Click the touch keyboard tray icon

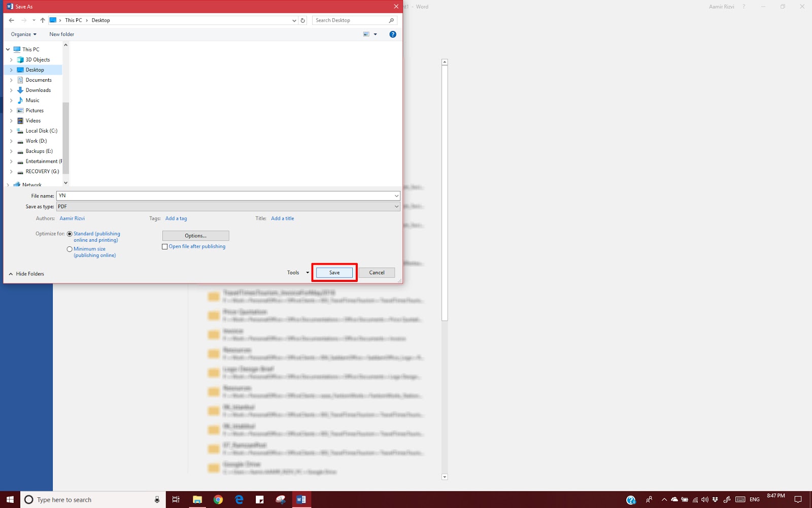tap(740, 500)
